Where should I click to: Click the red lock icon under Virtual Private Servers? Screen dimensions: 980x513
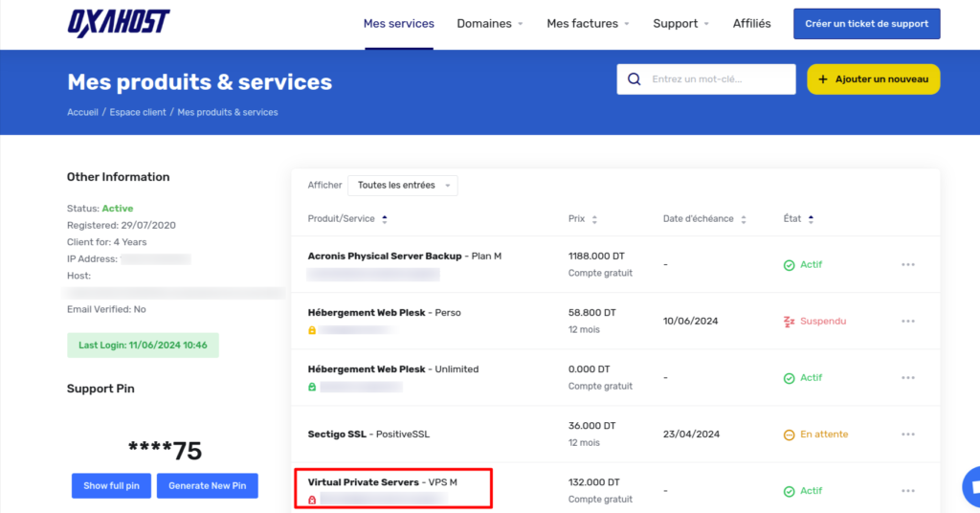[312, 500]
